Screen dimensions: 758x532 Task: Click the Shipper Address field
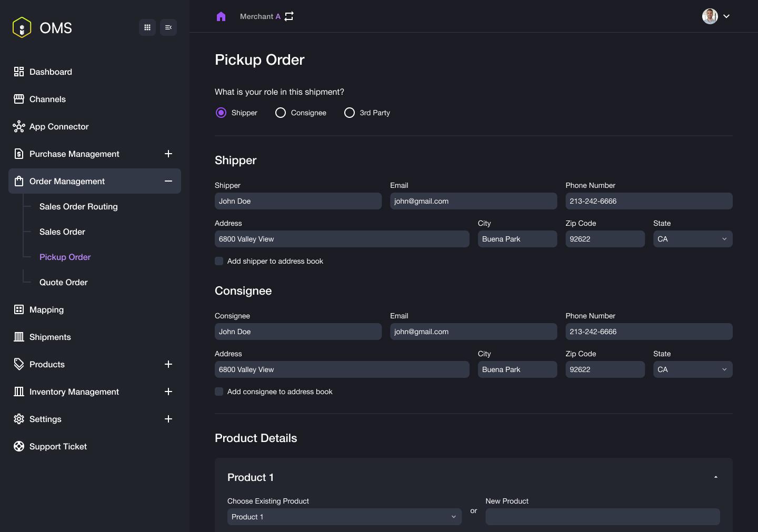[x=342, y=239]
